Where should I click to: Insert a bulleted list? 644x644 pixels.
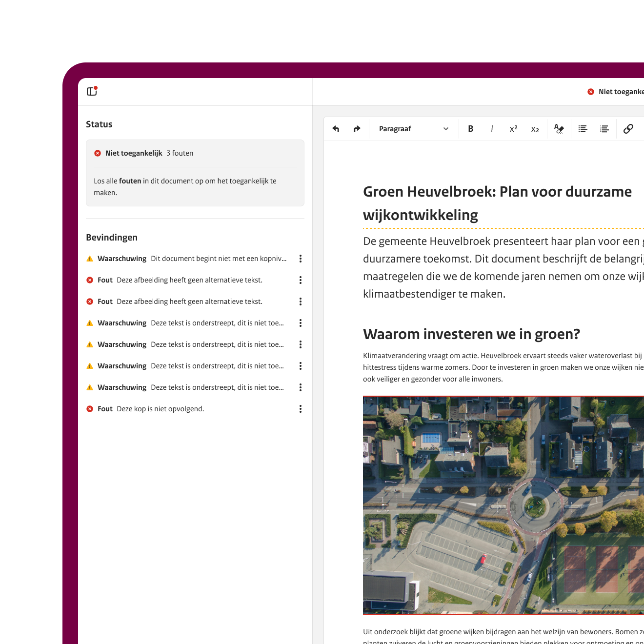pyautogui.click(x=583, y=129)
